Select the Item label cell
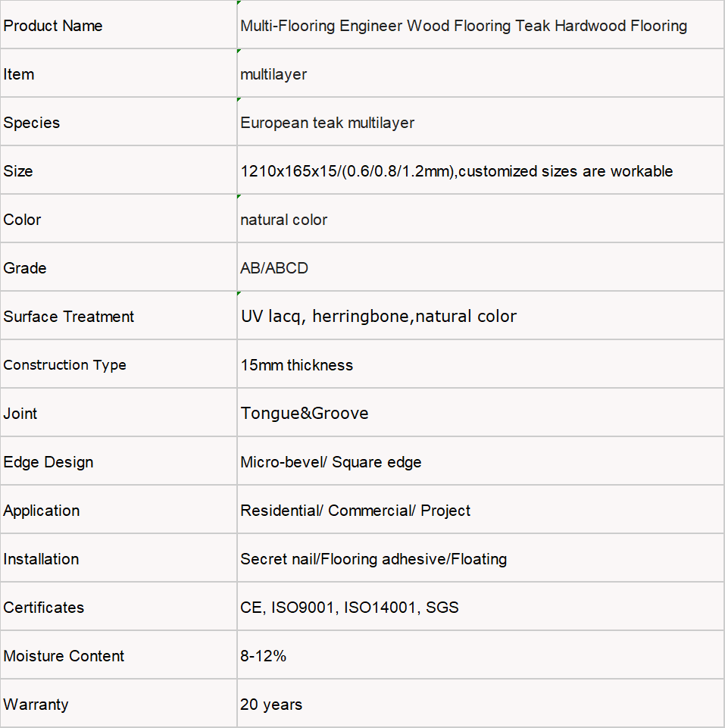 (x=118, y=73)
